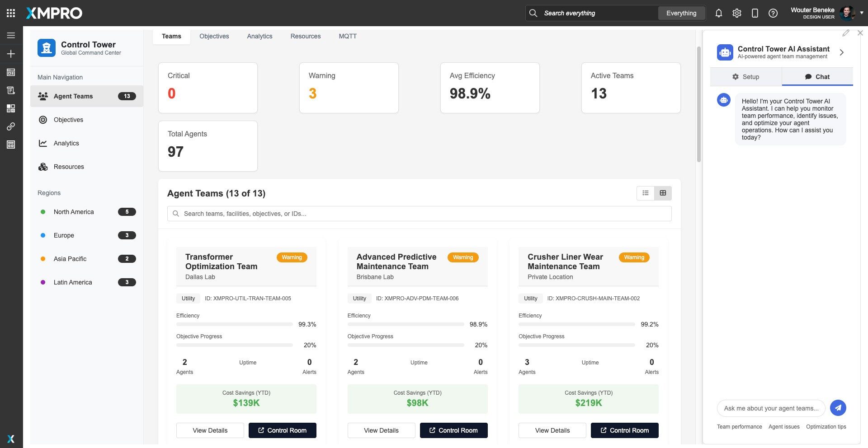Click the search teams input field
The image size is (868, 448).
419,214
